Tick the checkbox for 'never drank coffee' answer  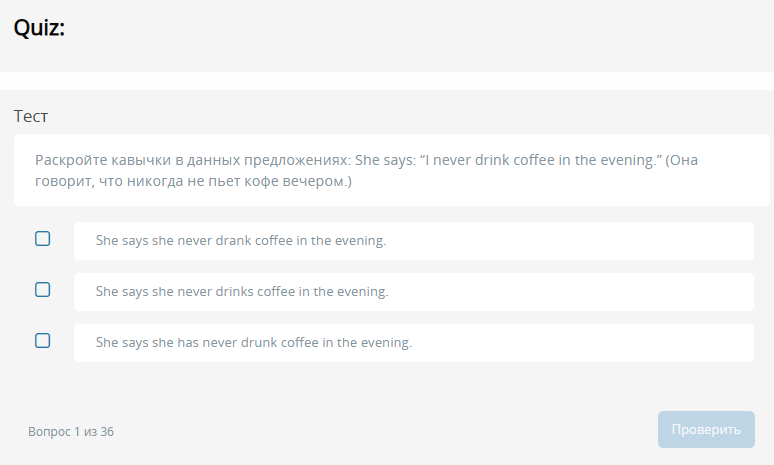pyautogui.click(x=43, y=239)
